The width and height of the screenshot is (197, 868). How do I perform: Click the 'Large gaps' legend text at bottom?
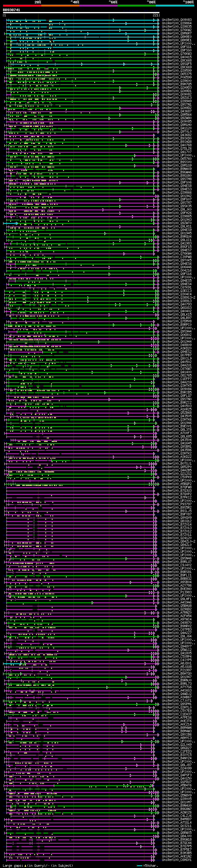[13, 866]
